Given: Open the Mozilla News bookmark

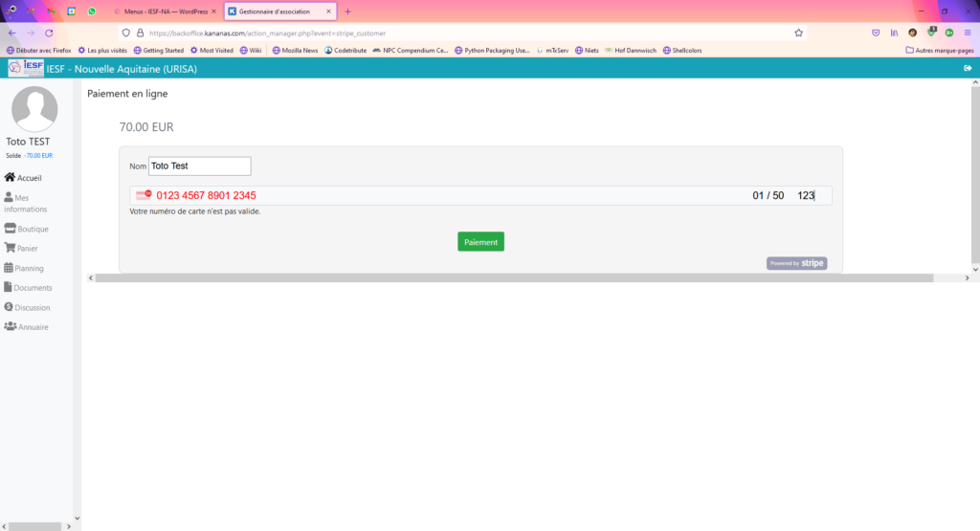Looking at the screenshot, I should (x=295, y=51).
